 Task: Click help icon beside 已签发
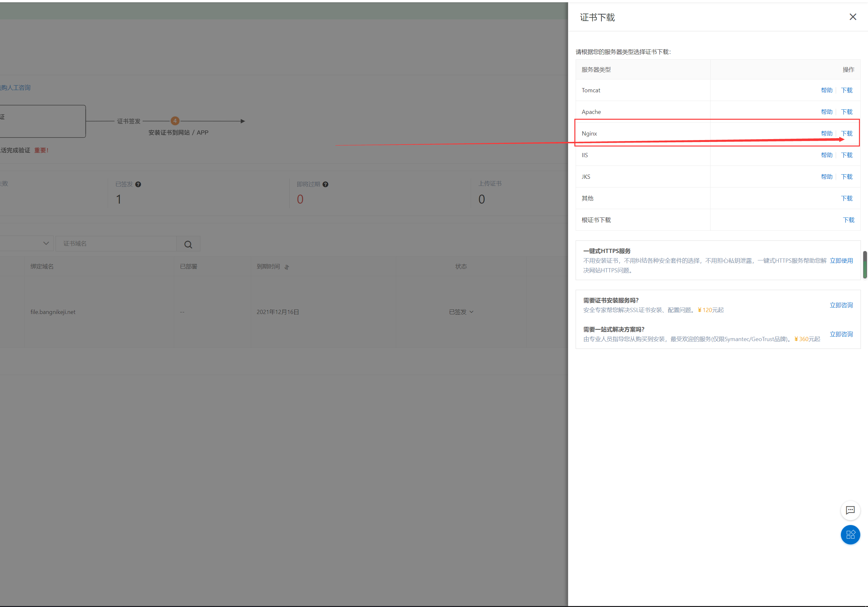click(x=138, y=184)
